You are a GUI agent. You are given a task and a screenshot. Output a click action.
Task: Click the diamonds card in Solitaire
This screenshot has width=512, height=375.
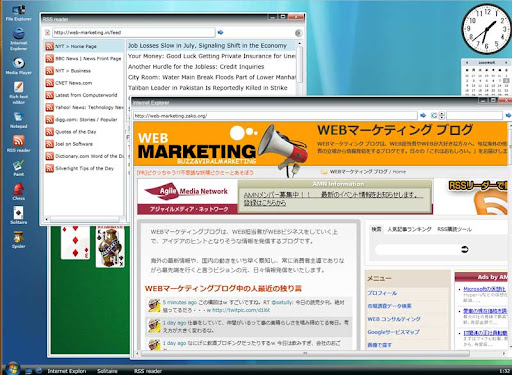pyautogui.click(x=75, y=242)
